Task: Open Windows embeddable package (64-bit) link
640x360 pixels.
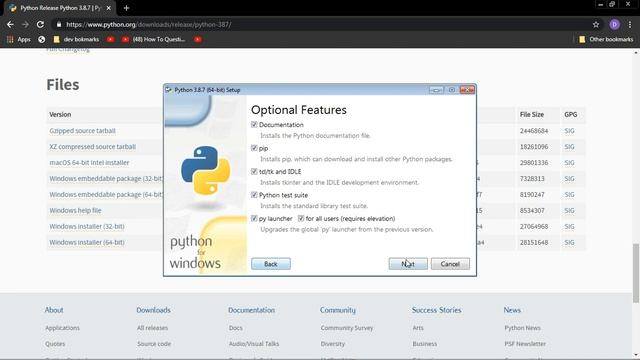Action: [x=106, y=194]
